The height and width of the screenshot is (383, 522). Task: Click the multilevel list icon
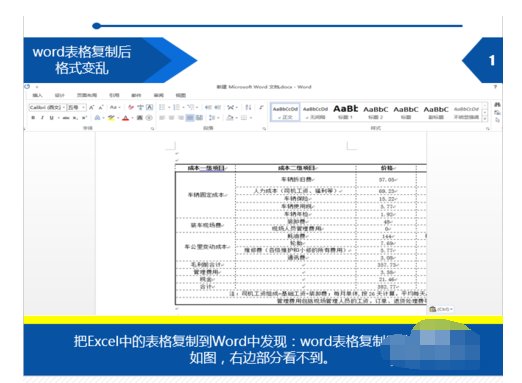[191, 107]
